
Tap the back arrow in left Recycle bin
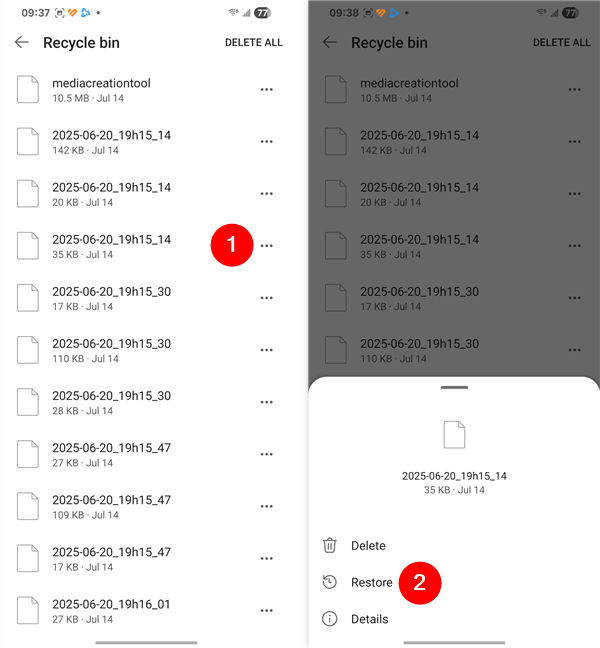[x=21, y=42]
